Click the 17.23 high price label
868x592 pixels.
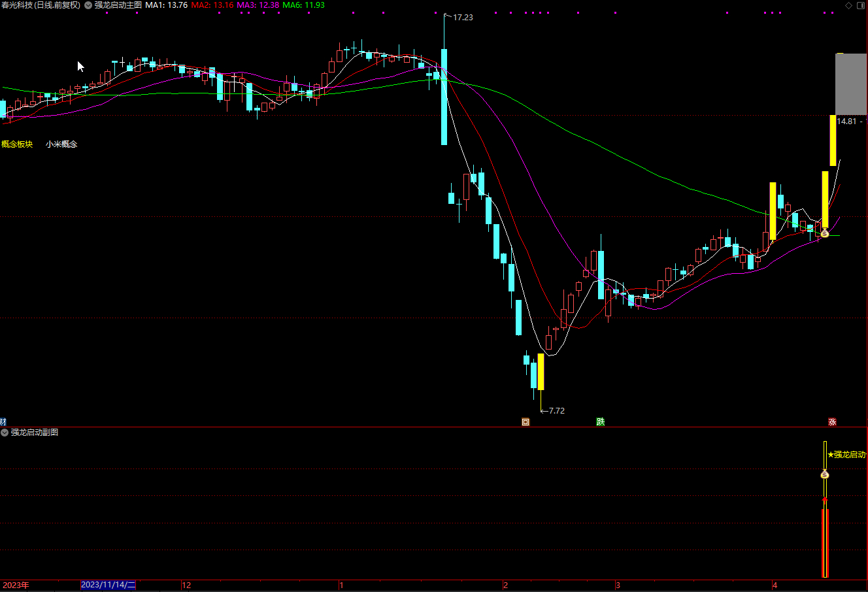(463, 18)
